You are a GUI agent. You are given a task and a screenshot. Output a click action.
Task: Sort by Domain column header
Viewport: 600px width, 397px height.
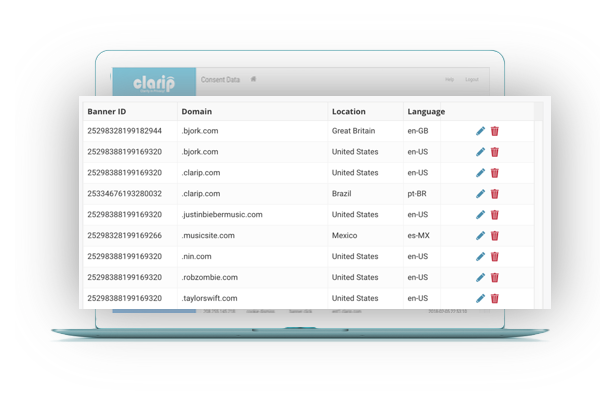197,111
